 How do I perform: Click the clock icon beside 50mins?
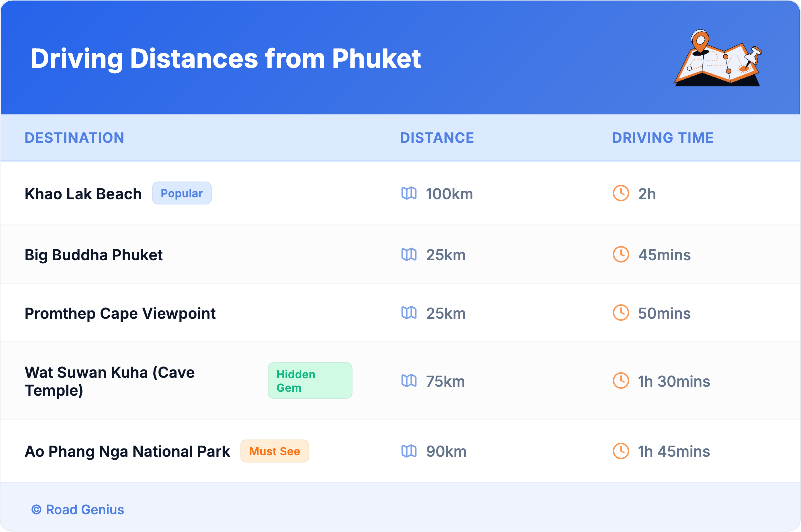[x=621, y=313]
